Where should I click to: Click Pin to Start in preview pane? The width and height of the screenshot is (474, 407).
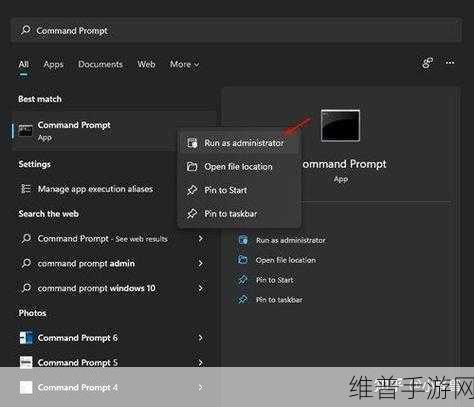(x=275, y=280)
